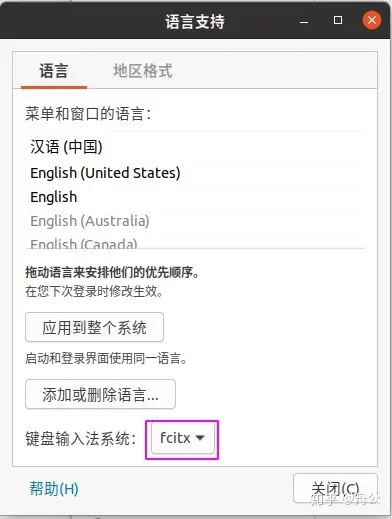This screenshot has width=392, height=519.
Task: Click the triangle arrow beside fcitx
Action: 200,438
